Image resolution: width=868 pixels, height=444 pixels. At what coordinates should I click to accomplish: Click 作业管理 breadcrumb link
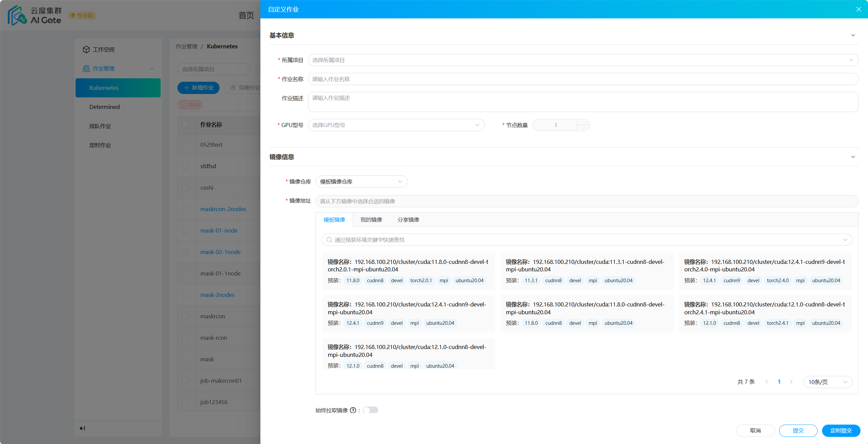pyautogui.click(x=187, y=46)
